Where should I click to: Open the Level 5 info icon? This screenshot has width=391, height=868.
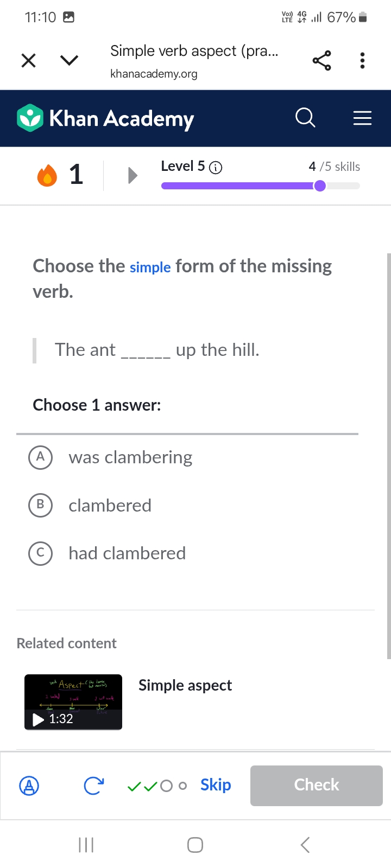(216, 168)
